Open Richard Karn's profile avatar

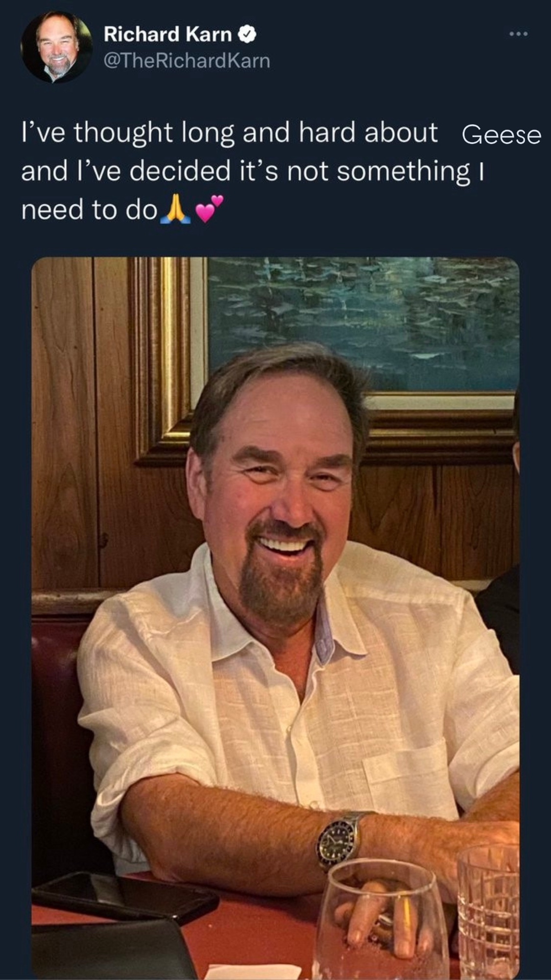click(x=57, y=47)
